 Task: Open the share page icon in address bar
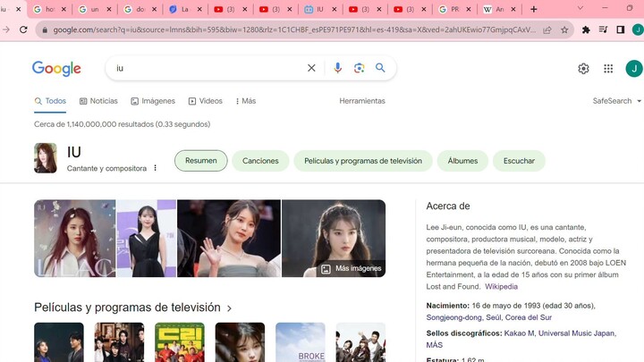click(x=547, y=30)
